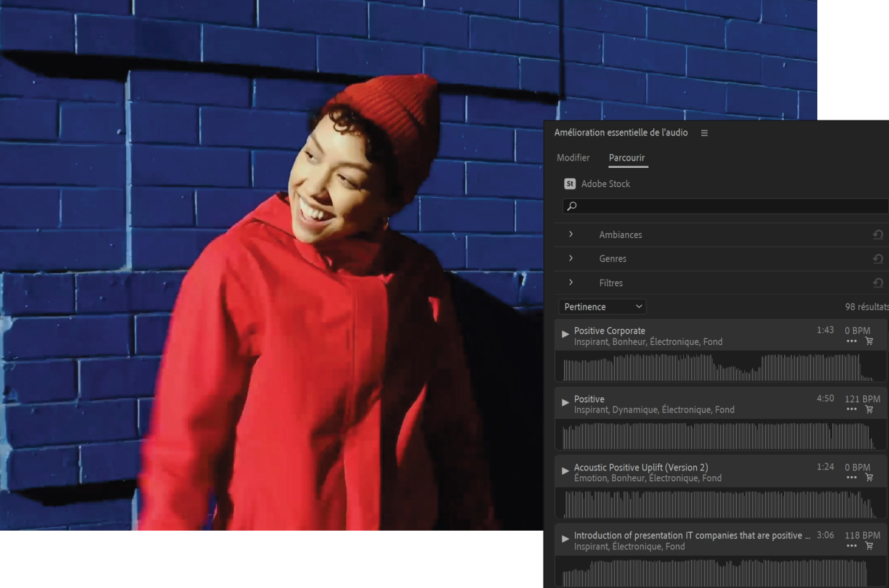Open more options for Introduction of presentation track

coord(851,546)
